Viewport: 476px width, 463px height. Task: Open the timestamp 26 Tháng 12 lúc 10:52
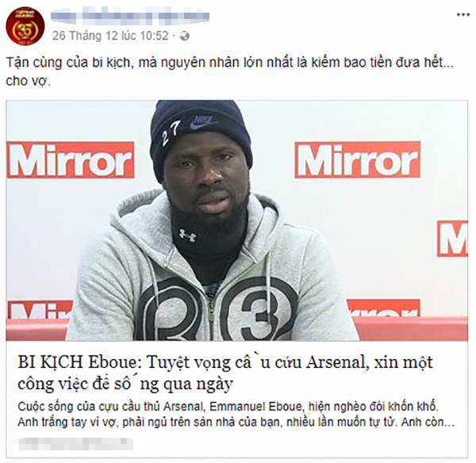(x=110, y=36)
